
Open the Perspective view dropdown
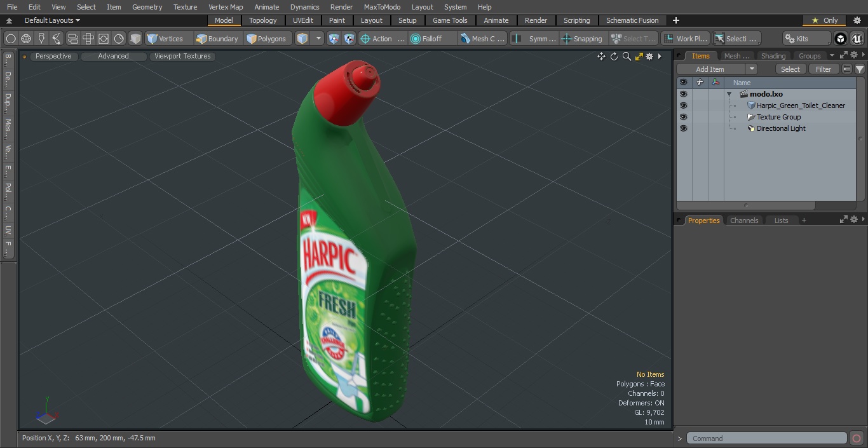pos(53,56)
